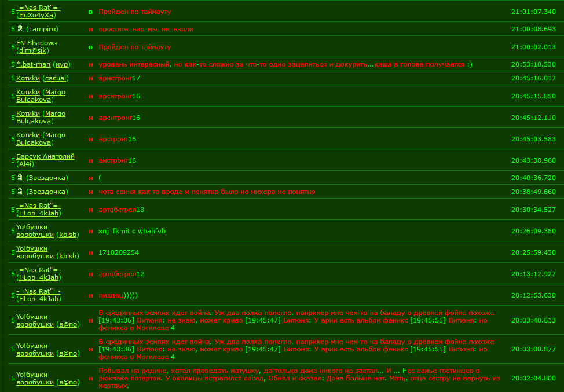
Task: Open Звездочка link in the "чота сення" row
Action: click(49, 192)
